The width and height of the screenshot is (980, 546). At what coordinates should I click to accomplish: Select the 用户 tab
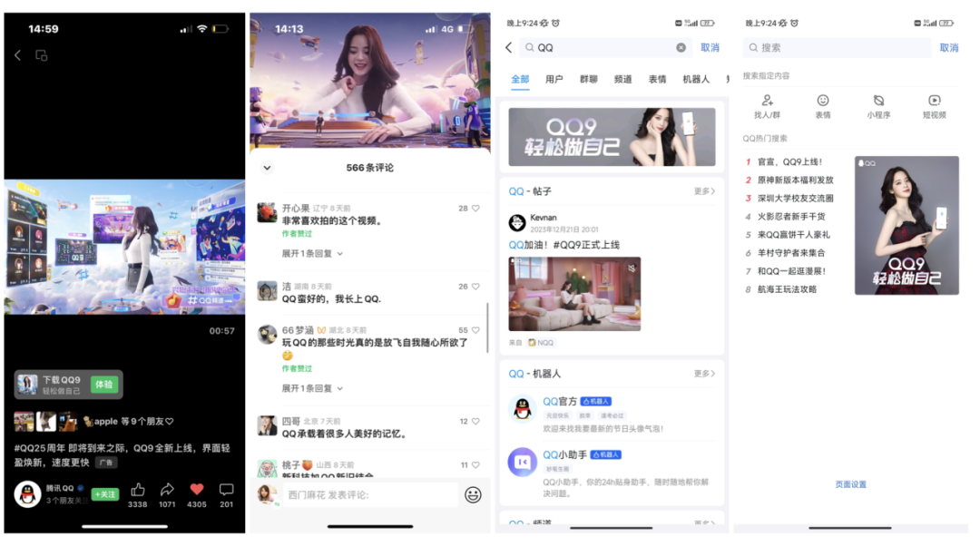coord(554,79)
